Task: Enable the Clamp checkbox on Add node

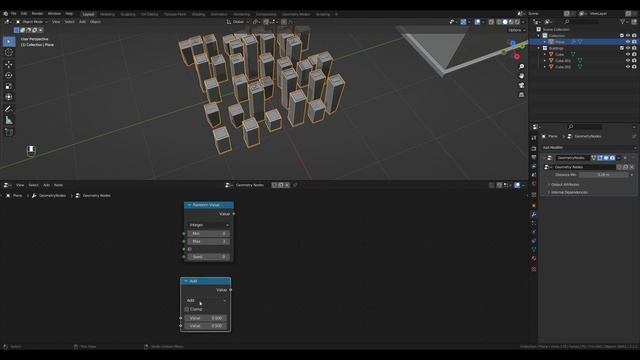Action: pyautogui.click(x=187, y=309)
